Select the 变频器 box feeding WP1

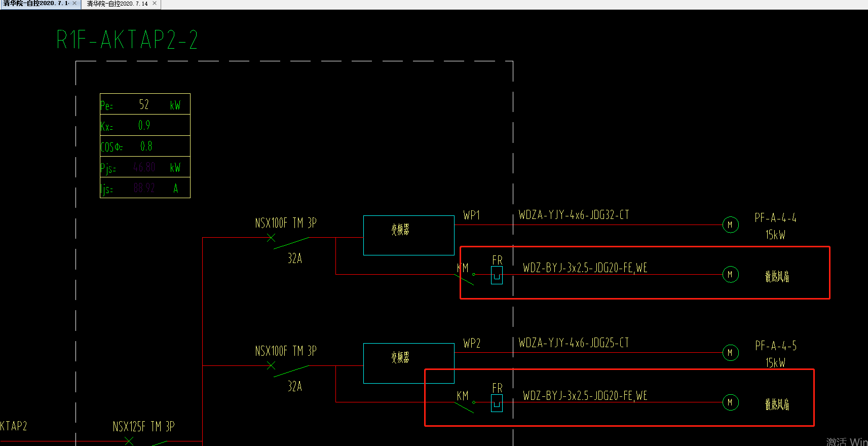(409, 235)
